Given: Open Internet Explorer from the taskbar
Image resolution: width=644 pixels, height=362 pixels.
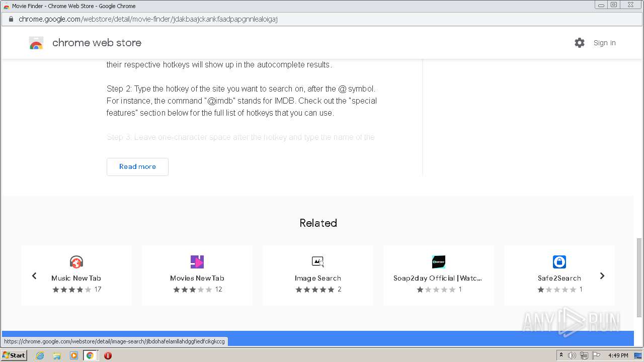Looking at the screenshot, I should point(40,355).
